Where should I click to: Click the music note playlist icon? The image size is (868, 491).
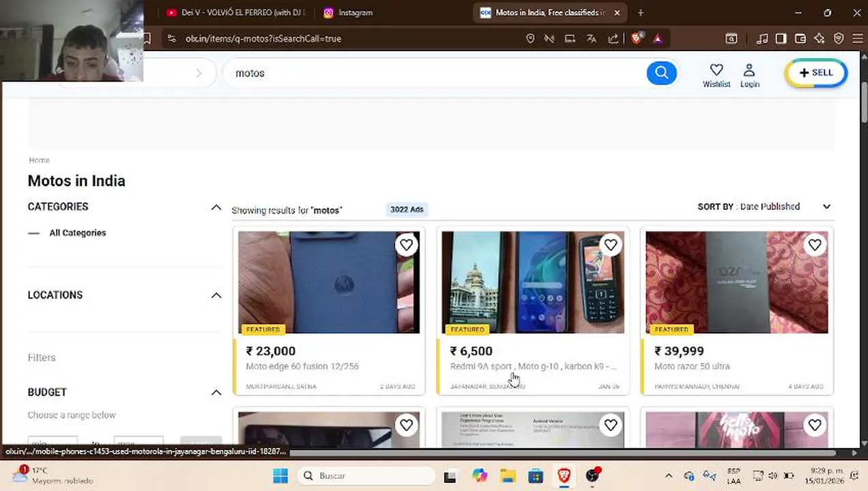click(762, 39)
